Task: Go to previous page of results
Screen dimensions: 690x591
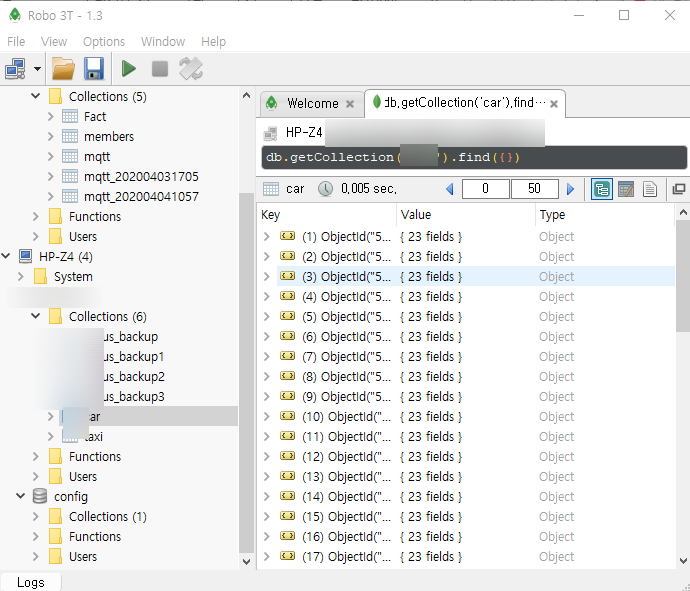Action: click(450, 189)
